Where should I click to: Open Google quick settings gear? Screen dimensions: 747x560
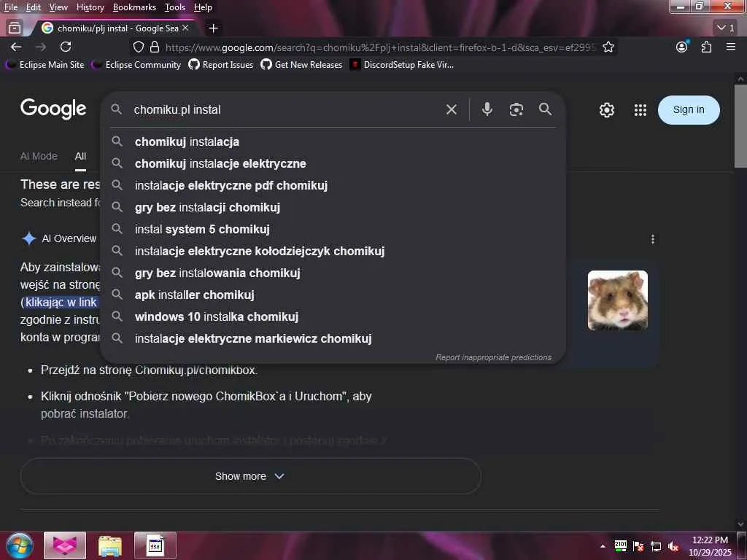pyautogui.click(x=606, y=110)
